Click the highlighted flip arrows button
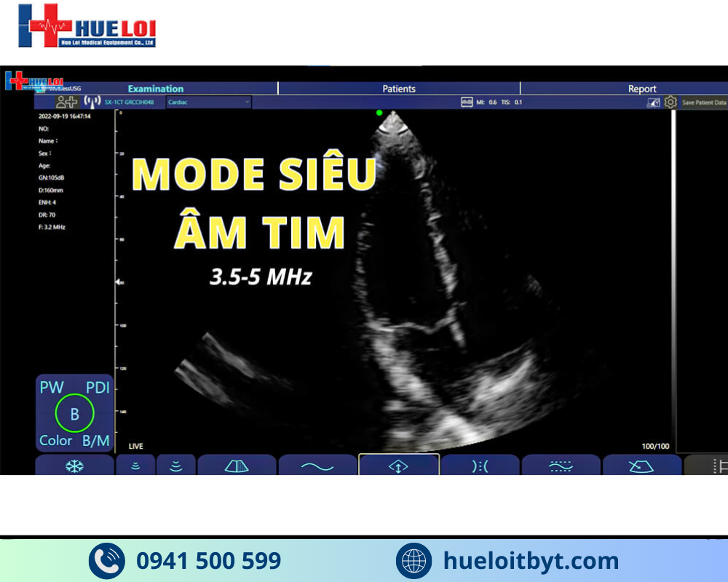Viewport: 728px width, 582px height. [398, 466]
